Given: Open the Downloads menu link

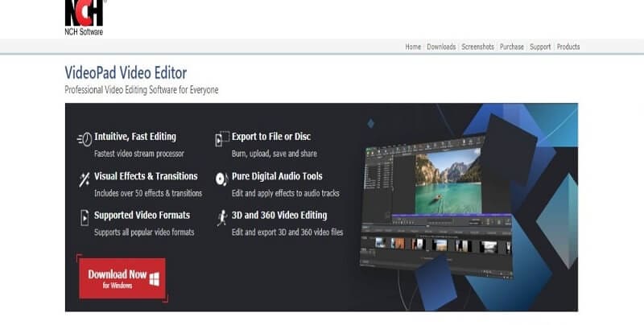Looking at the screenshot, I should [441, 47].
